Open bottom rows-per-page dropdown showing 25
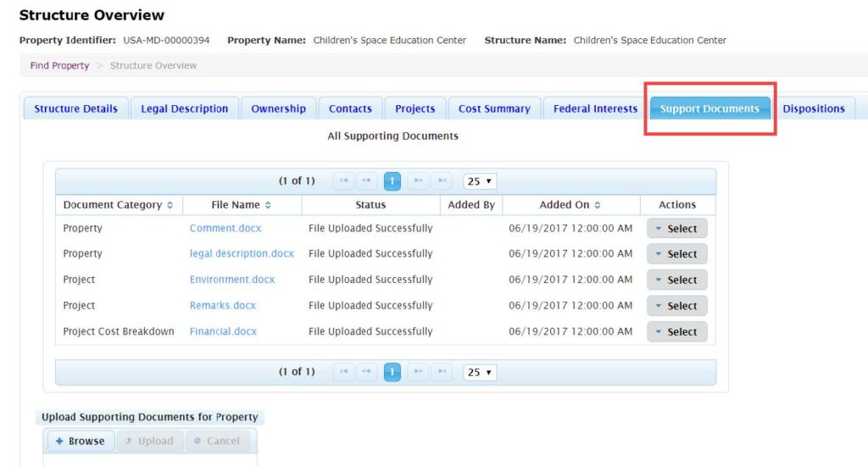Screen dimensions: 868x466 tap(479, 372)
